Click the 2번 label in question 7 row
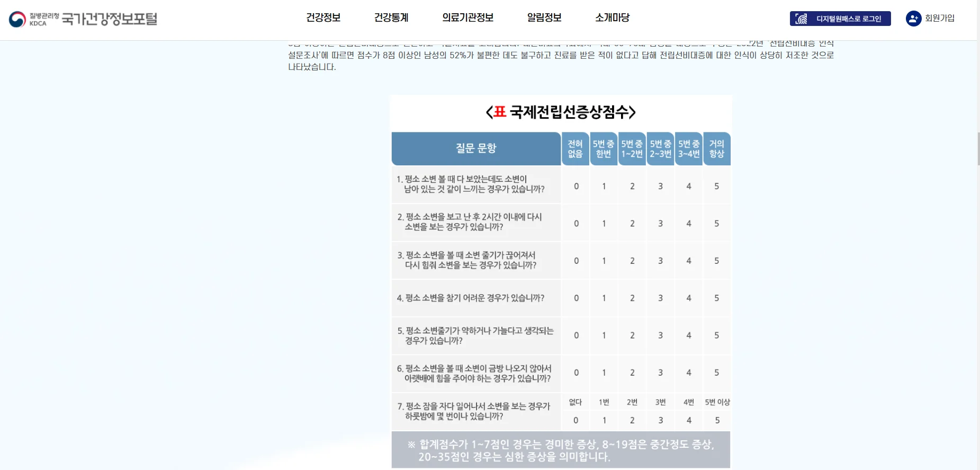This screenshot has height=470, width=980. click(x=632, y=402)
